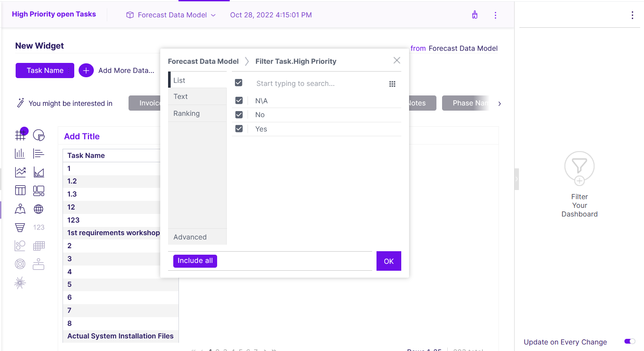This screenshot has height=351, width=644.
Task: Select the scatter map globe icon
Action: coord(39,209)
